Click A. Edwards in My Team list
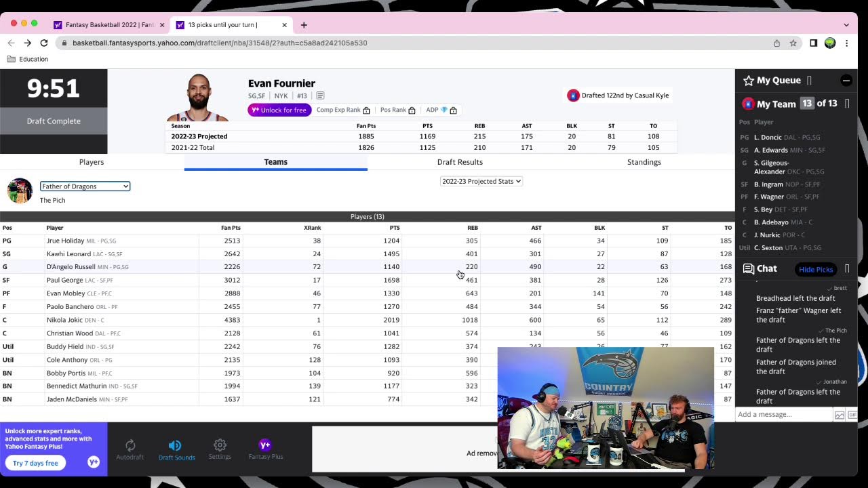 coord(771,150)
